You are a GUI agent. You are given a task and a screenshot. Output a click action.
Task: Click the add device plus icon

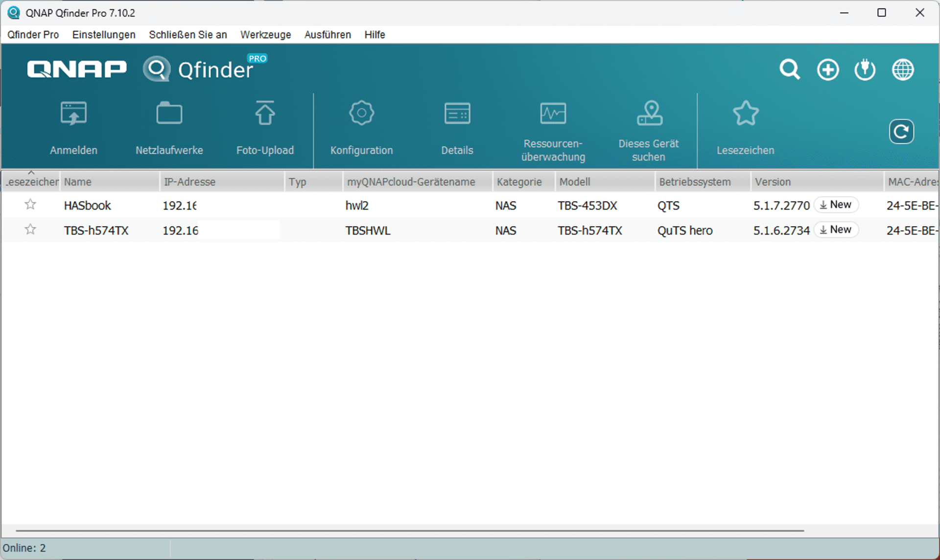[x=827, y=70]
